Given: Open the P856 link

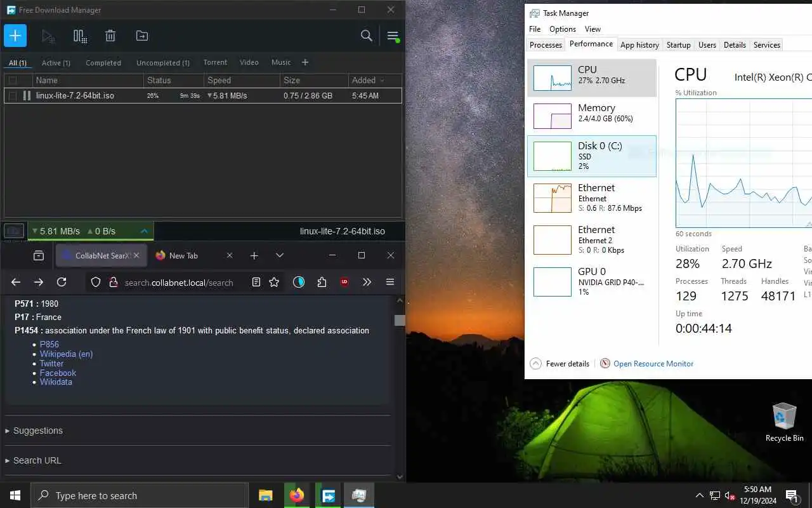Looking at the screenshot, I should [x=49, y=344].
